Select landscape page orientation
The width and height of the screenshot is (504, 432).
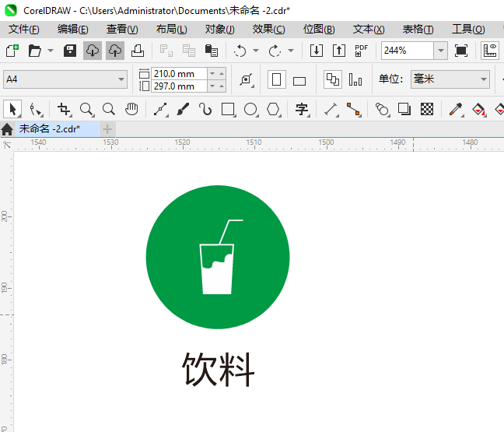299,81
